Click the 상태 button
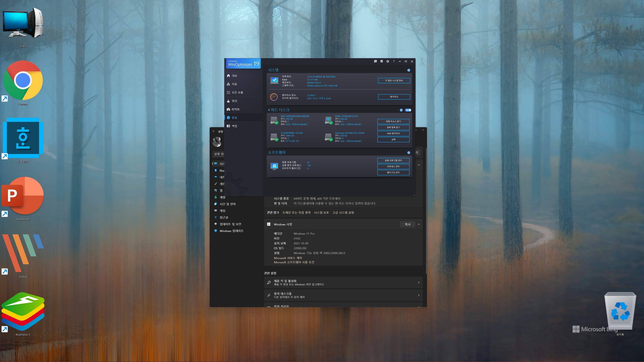The image size is (644, 362). click(x=393, y=140)
